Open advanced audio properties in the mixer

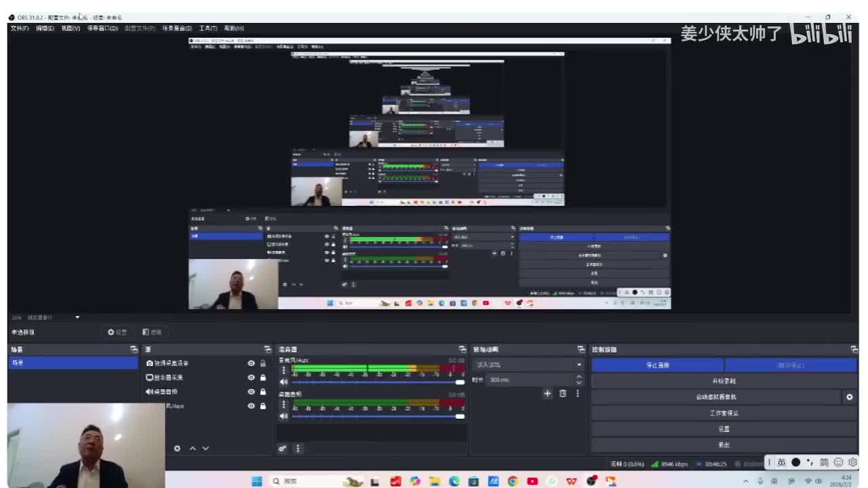point(283,448)
